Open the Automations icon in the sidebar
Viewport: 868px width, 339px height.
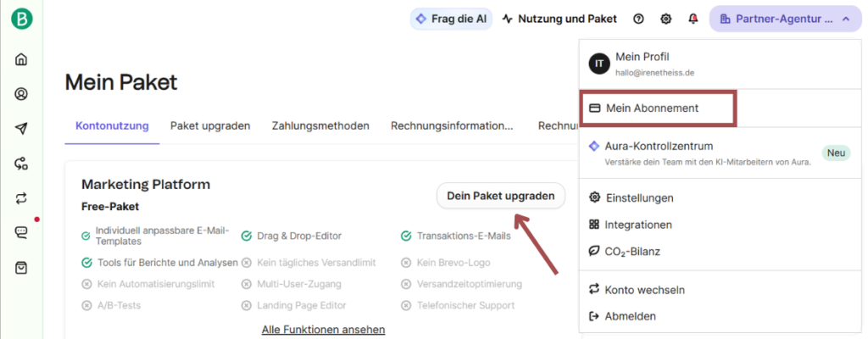tap(21, 164)
